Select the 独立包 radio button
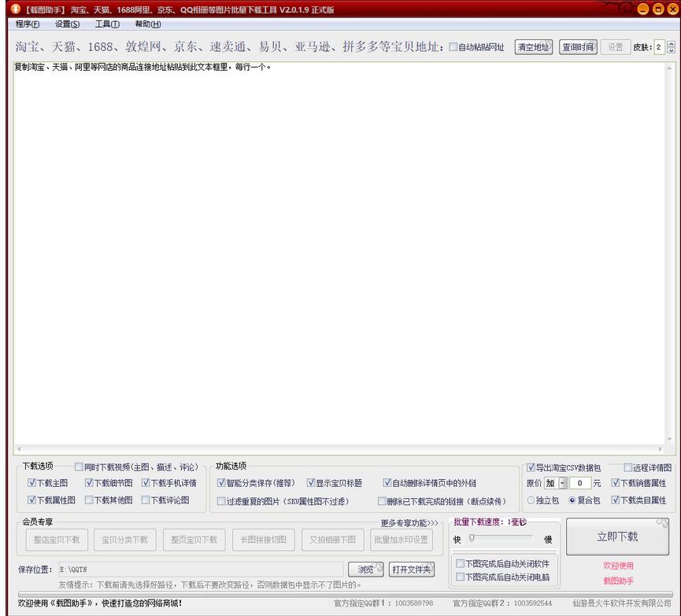This screenshot has height=616, width=681. pyautogui.click(x=531, y=500)
